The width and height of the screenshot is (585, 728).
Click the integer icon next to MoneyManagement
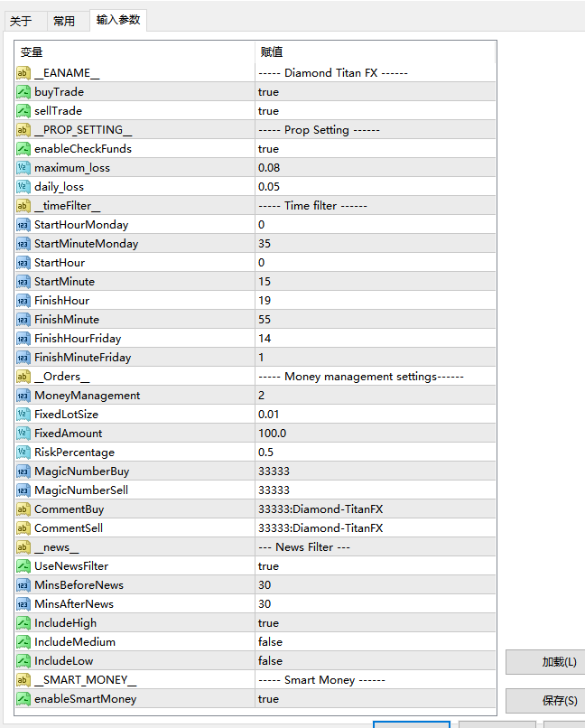23,396
